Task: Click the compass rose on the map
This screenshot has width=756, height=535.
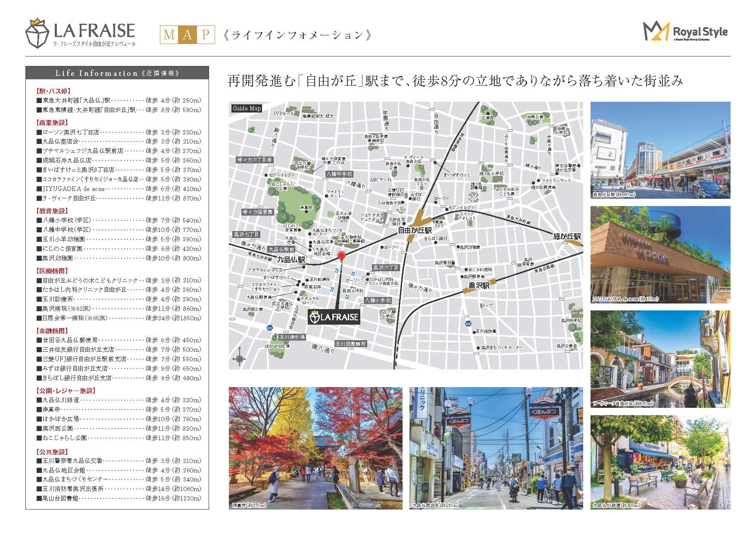Action: (x=239, y=359)
